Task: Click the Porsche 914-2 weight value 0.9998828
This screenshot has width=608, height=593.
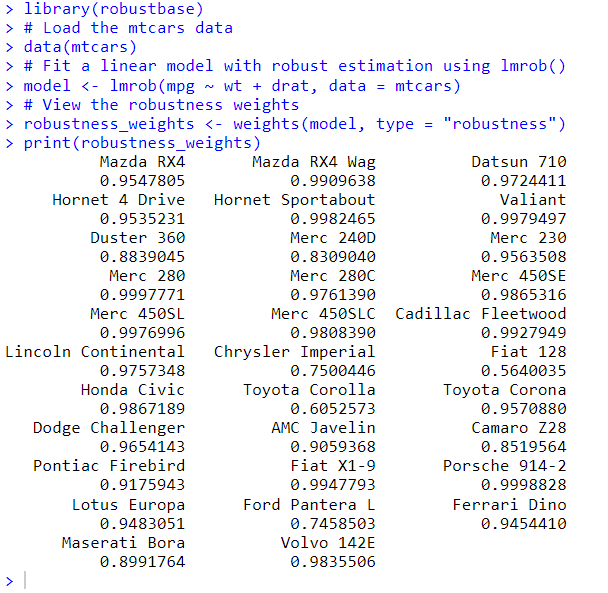Action: [523, 484]
